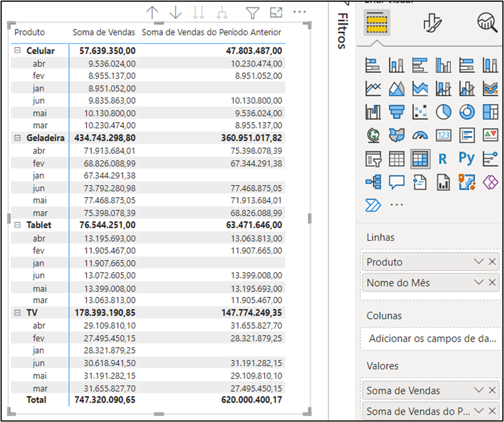Collapse the Geladeira row group

point(18,138)
